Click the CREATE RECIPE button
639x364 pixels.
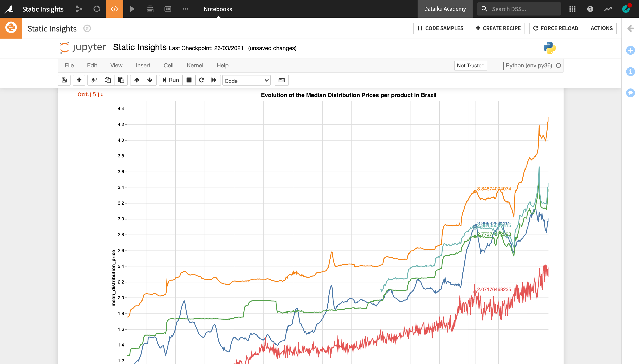[x=498, y=28]
